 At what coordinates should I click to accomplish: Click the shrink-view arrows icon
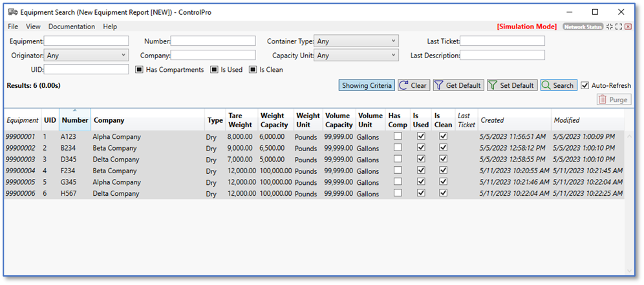pyautogui.click(x=609, y=26)
